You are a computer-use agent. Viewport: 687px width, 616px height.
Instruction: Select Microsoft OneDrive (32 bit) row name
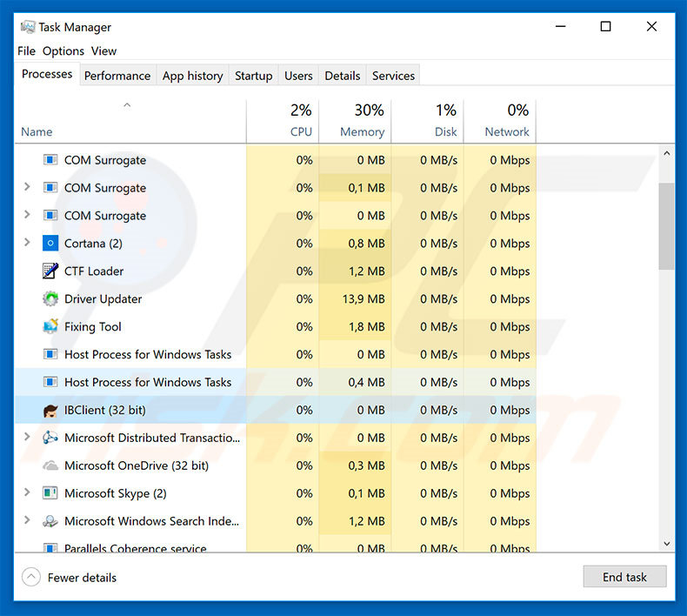pyautogui.click(x=137, y=465)
